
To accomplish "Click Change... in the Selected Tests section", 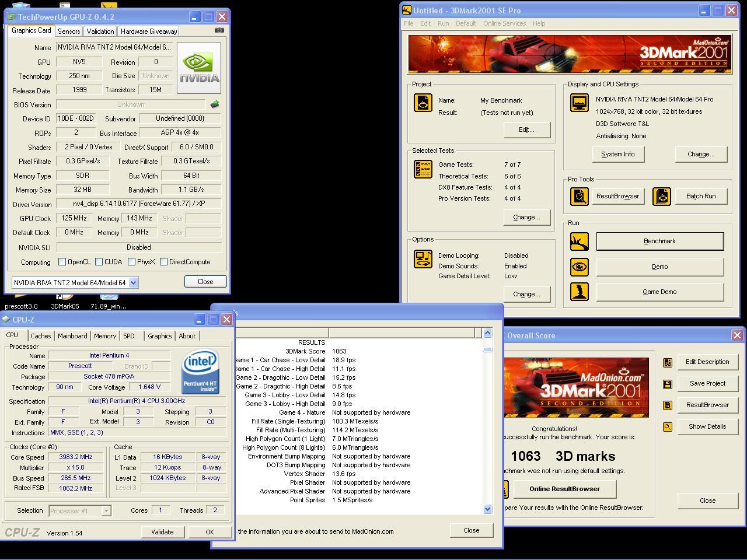I will click(526, 217).
